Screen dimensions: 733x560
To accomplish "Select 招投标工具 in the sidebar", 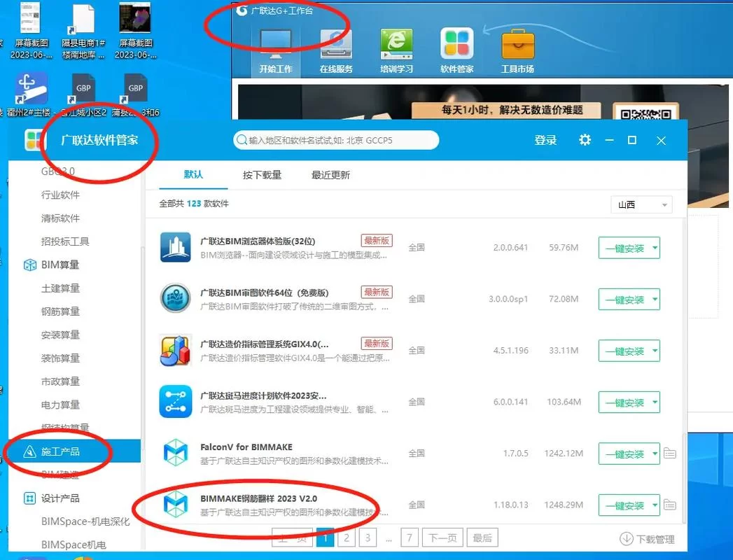I will click(65, 241).
